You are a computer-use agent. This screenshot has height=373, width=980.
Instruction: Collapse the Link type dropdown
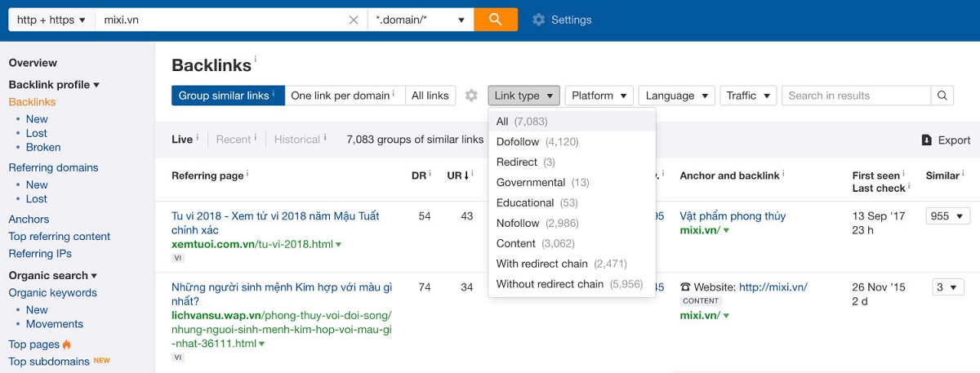pyautogui.click(x=524, y=95)
